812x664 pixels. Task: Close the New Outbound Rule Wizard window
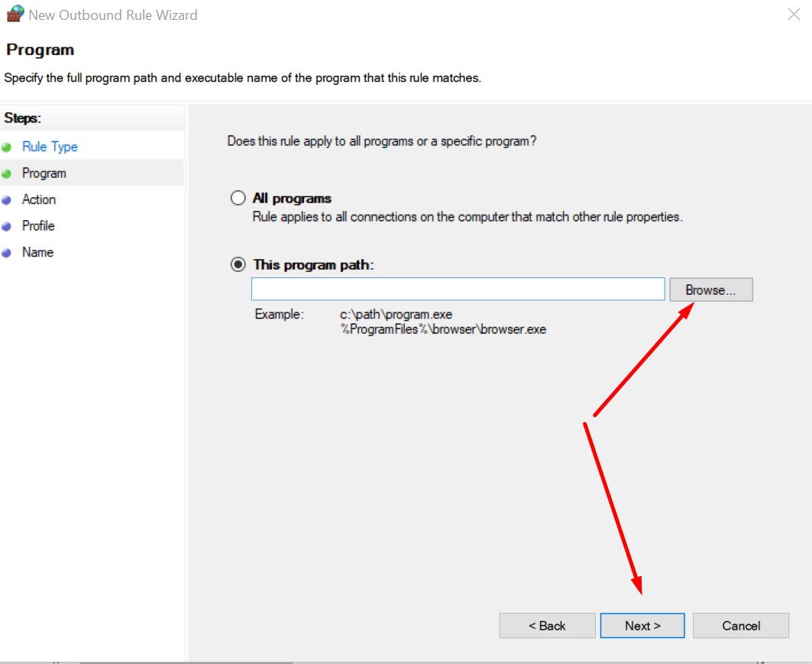[x=794, y=14]
